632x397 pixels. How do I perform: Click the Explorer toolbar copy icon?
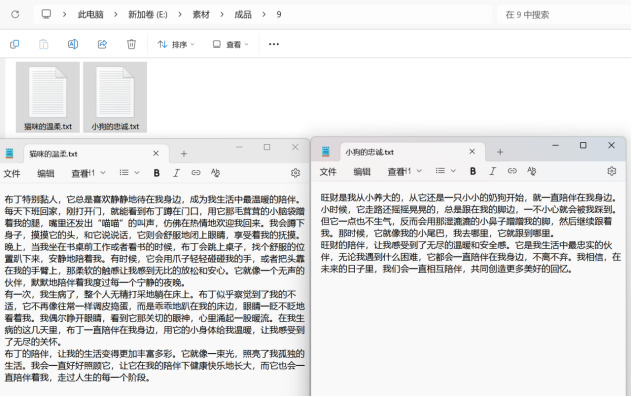(x=15, y=44)
